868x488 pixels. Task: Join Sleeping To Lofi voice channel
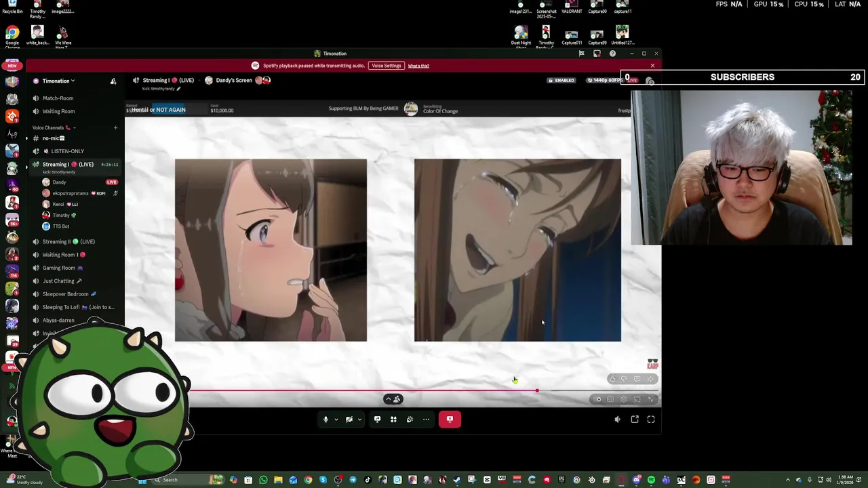(78, 307)
